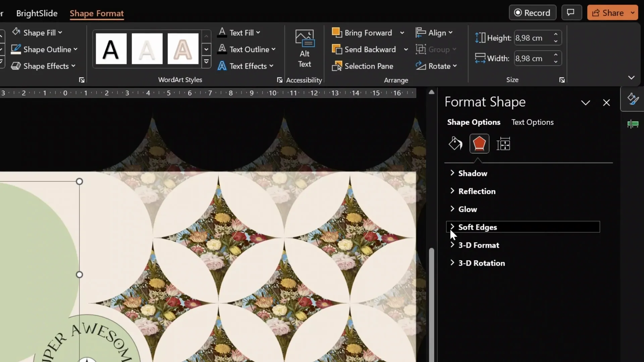Select the Format Shape side tab icon
The image size is (644, 362).
pos(633,99)
